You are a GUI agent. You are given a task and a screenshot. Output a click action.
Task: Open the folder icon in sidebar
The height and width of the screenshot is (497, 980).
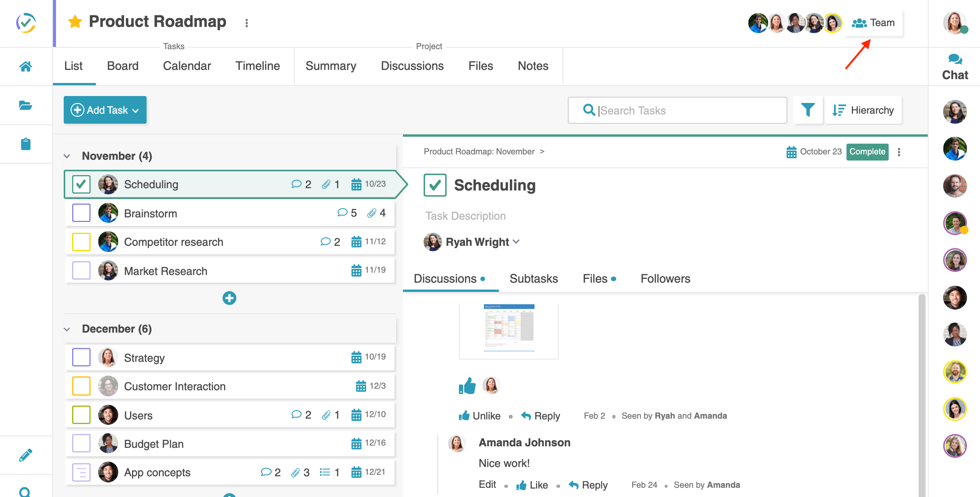pos(25,105)
